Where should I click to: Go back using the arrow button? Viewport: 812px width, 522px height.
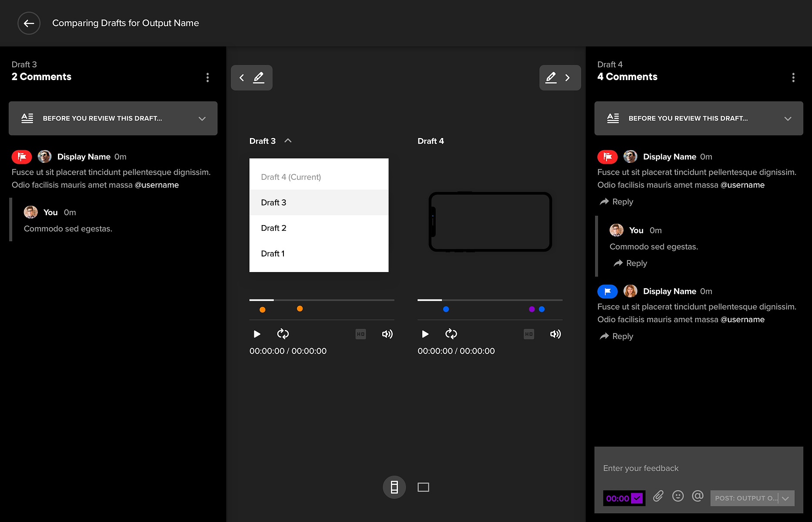(29, 23)
